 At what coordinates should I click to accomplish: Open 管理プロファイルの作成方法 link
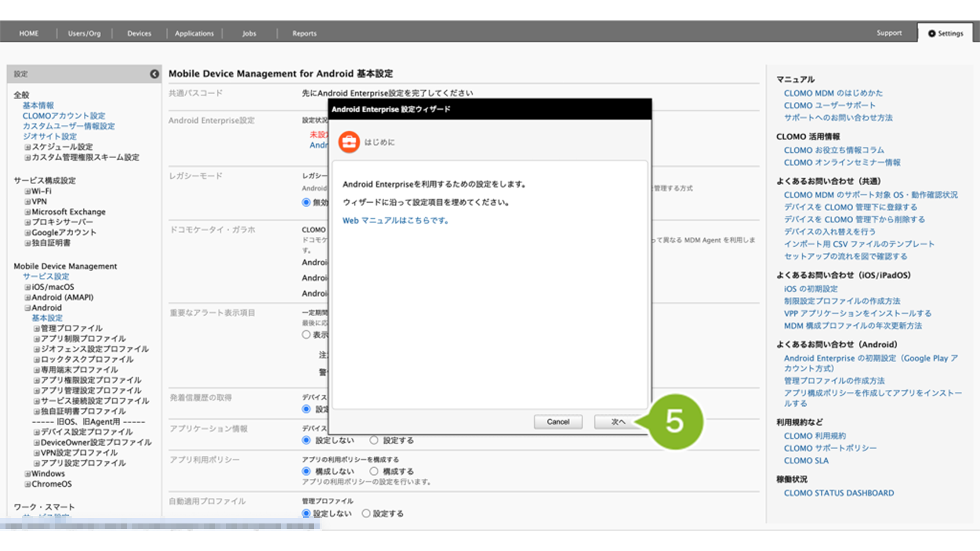click(834, 381)
